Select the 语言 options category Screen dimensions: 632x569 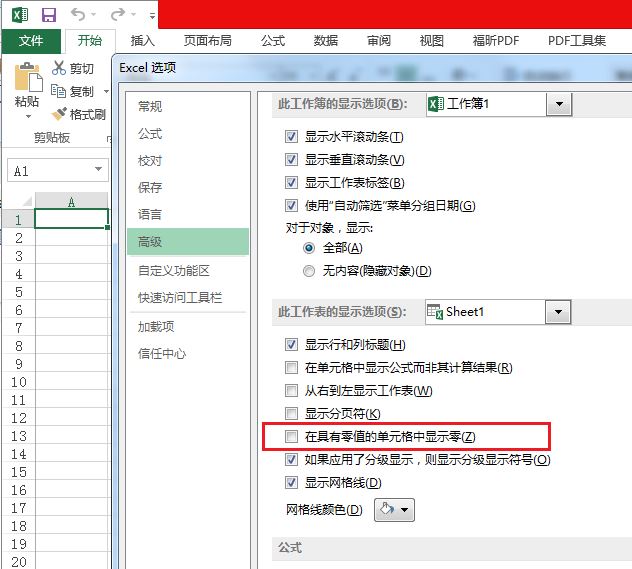coord(188,215)
